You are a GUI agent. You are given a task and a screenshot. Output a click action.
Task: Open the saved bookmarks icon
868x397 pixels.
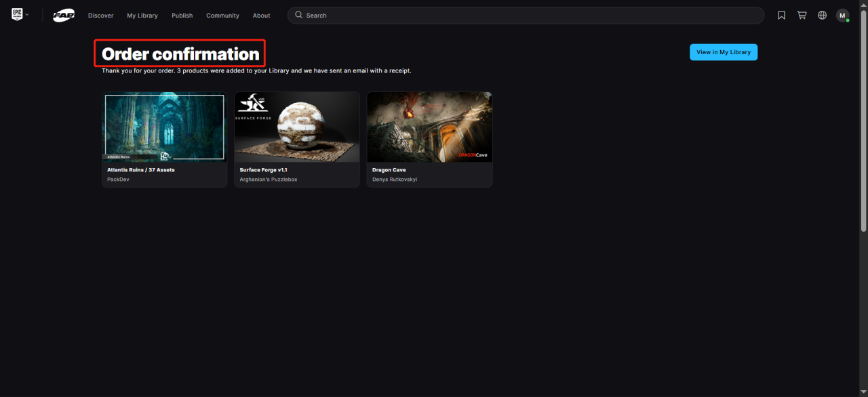[x=781, y=15]
